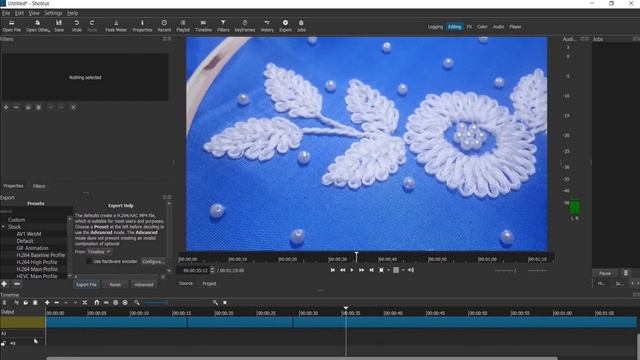This screenshot has width=640, height=360.
Task: Step the player timecode spinner
Action: 212,270
